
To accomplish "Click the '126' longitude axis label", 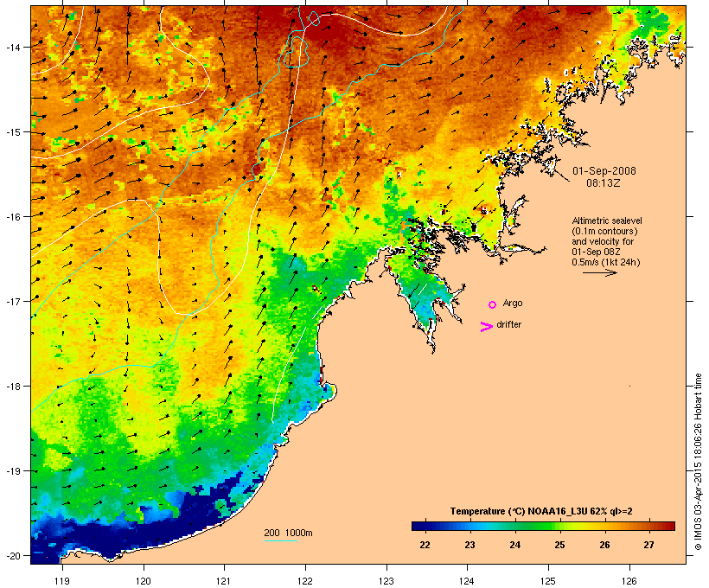I will pyautogui.click(x=629, y=581).
